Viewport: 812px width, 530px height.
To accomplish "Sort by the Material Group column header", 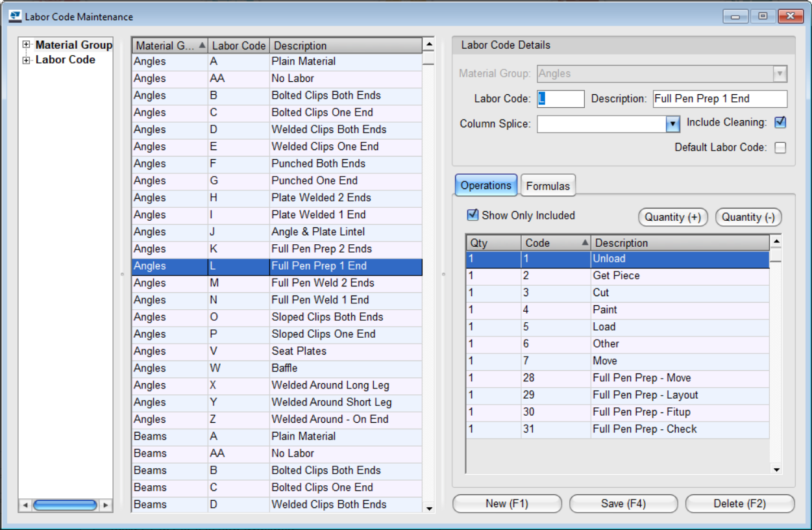I will tap(169, 45).
